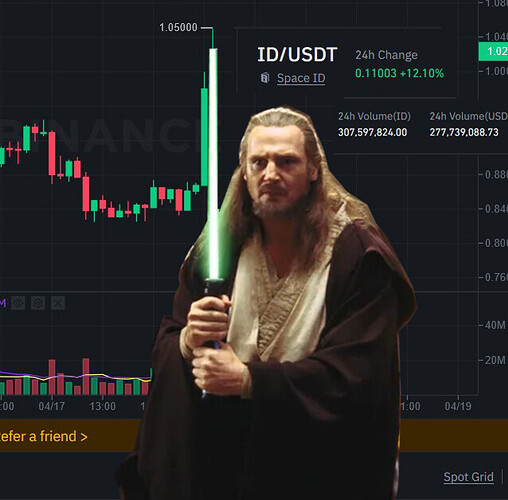508x500 pixels.
Task: Click the 0.80 level on price axis
Action: [x=496, y=243]
